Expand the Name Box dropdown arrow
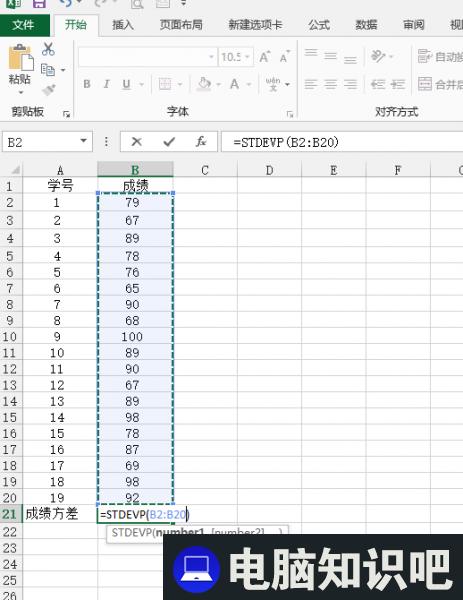Image resolution: width=463 pixels, height=600 pixels. (x=83, y=141)
